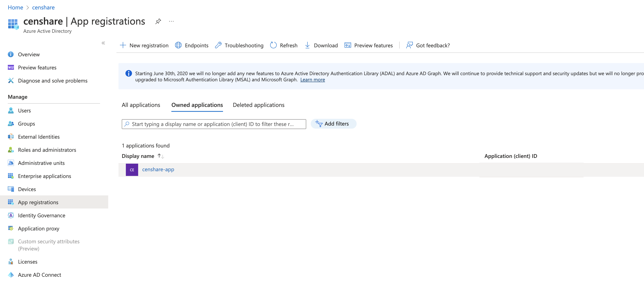Open the censhare-app registration
The width and height of the screenshot is (644, 281).
pos(158,169)
